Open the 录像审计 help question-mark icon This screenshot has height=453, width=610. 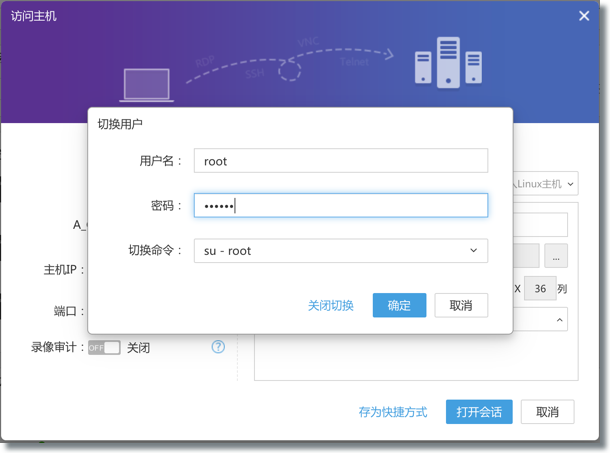point(218,347)
